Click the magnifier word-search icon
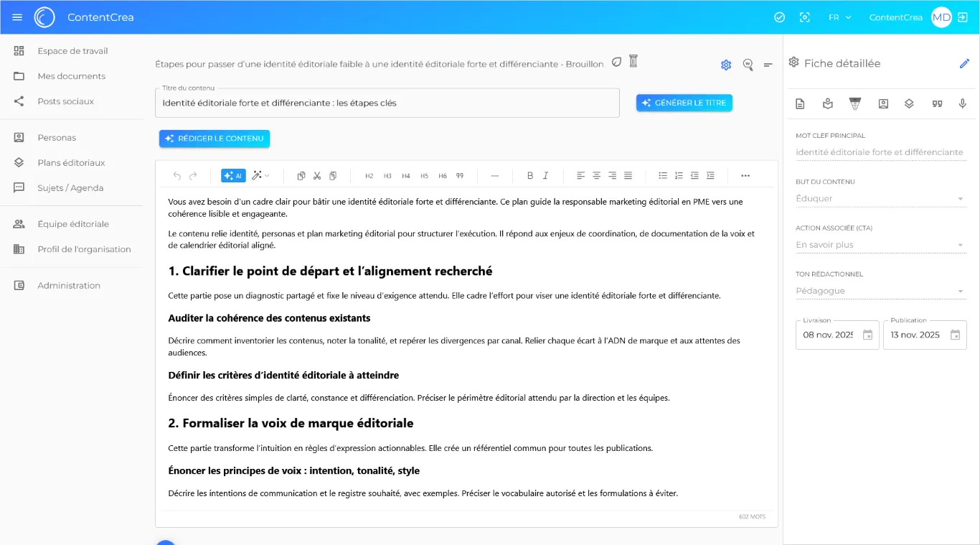The height and width of the screenshot is (545, 980). (x=748, y=65)
